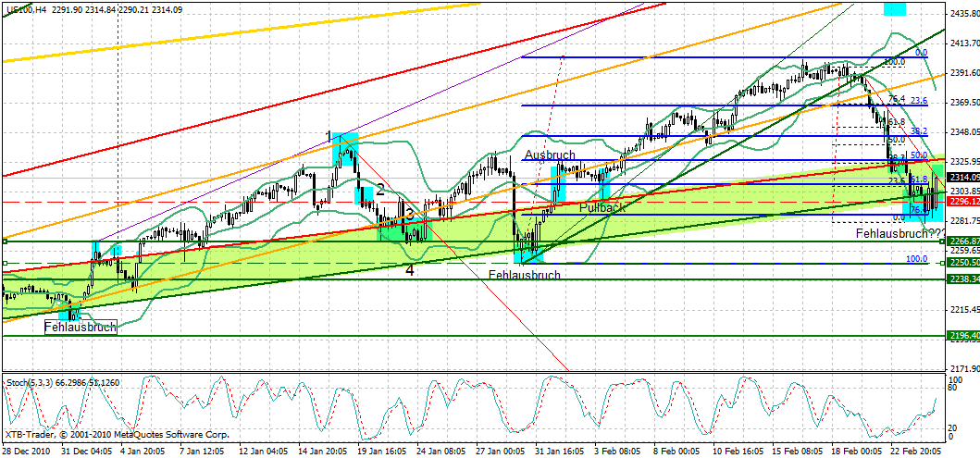Click price axis value 2369.50
The height and width of the screenshot is (458, 980).
coord(963,102)
